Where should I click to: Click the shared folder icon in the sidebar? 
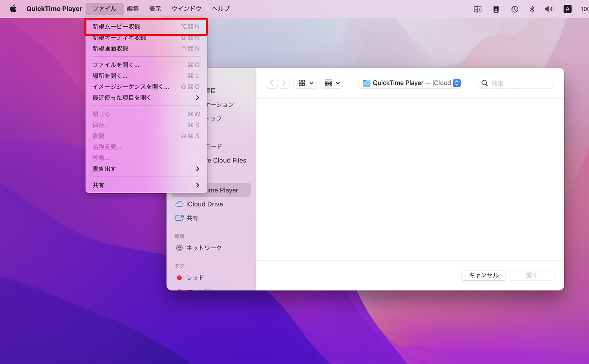pos(179,218)
